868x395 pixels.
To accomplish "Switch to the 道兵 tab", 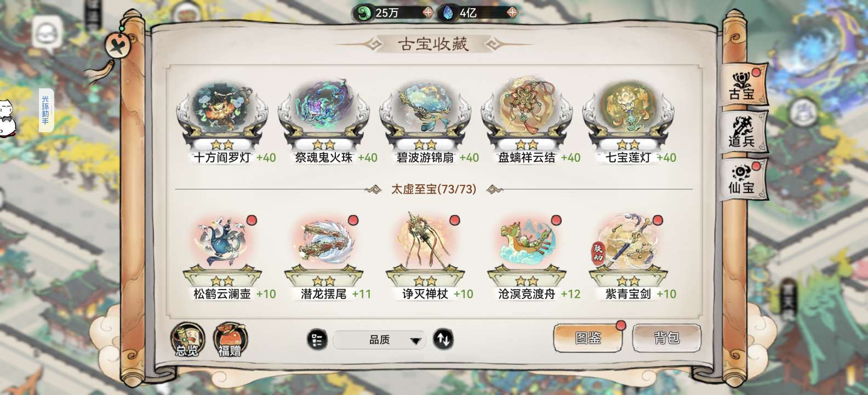I will click(743, 133).
